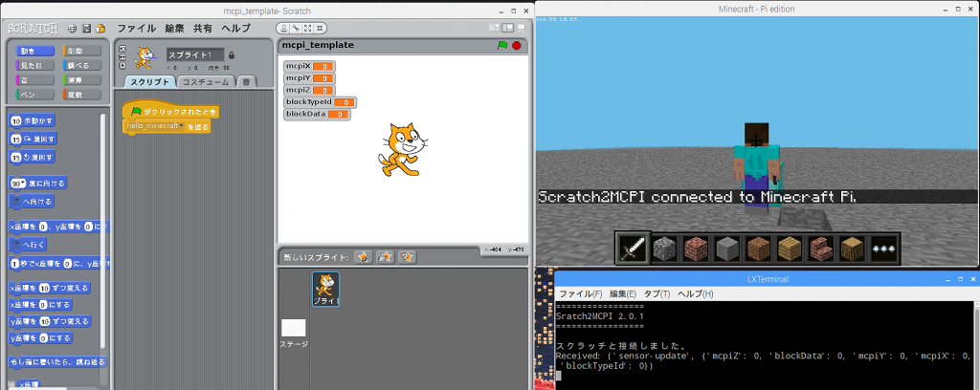Set rotation style to left-right flip only
Screen dimensions: 980x390
(x=122, y=56)
